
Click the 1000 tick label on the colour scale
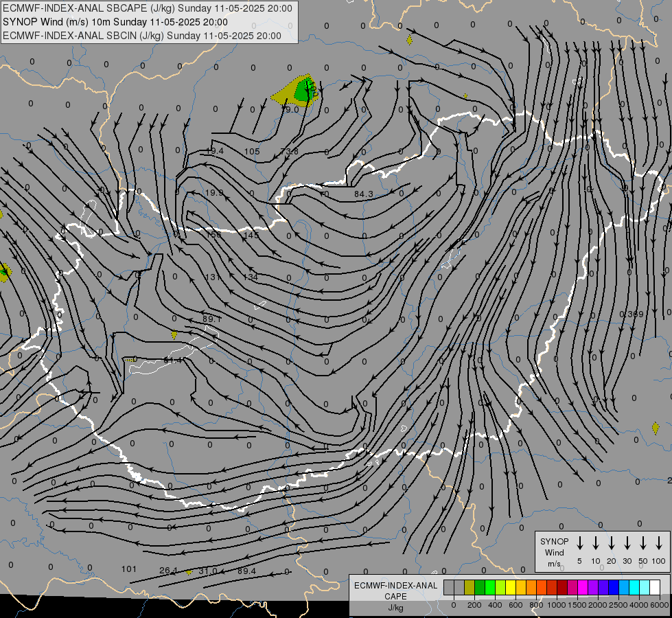click(557, 605)
